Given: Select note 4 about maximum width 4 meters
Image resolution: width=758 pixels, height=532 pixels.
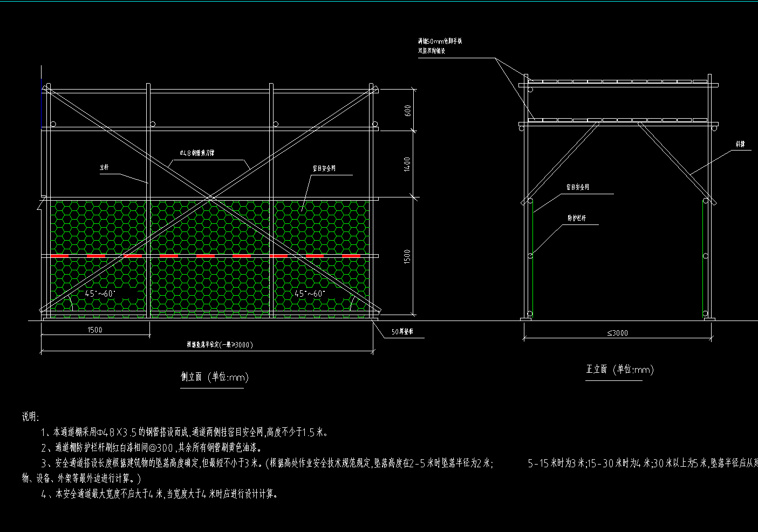Looking at the screenshot, I should (x=160, y=494).
